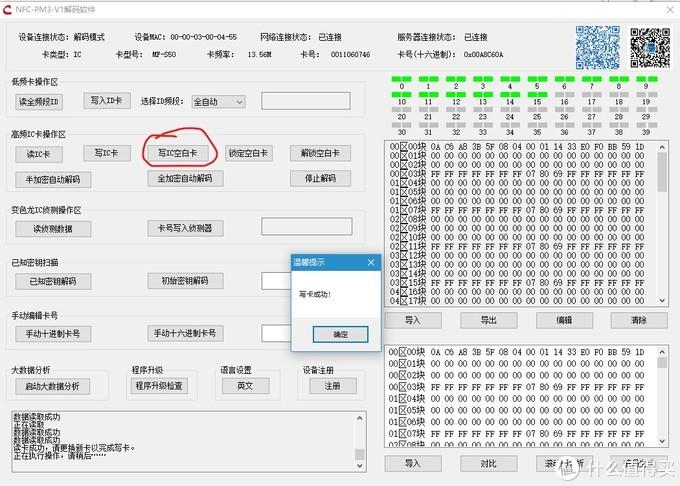Click the 设备MAC value 00-00-03-00-04-55
The height and width of the screenshot is (486, 680).
point(203,37)
